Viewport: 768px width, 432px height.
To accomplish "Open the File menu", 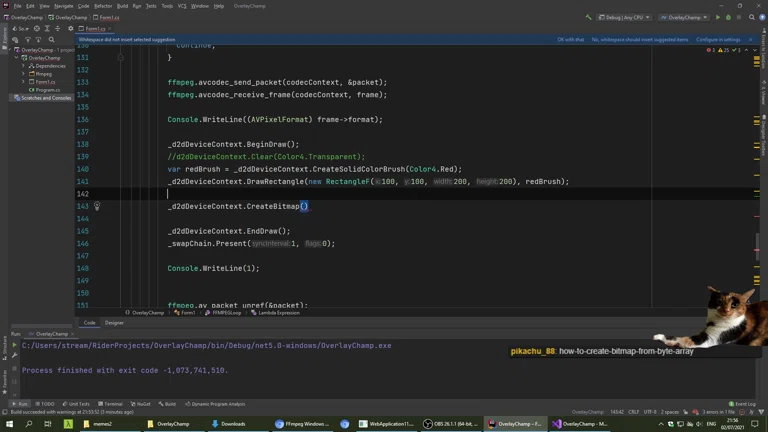I will pyautogui.click(x=17, y=6).
